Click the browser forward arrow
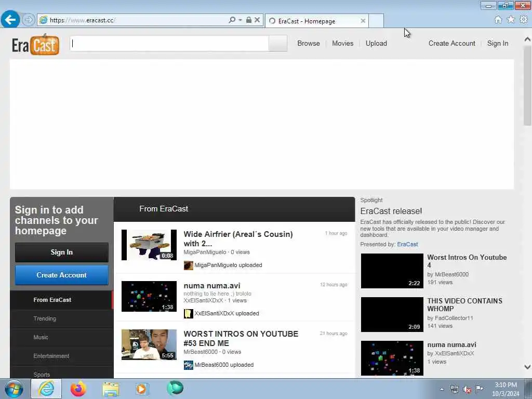The height and width of the screenshot is (399, 532). pos(28,20)
